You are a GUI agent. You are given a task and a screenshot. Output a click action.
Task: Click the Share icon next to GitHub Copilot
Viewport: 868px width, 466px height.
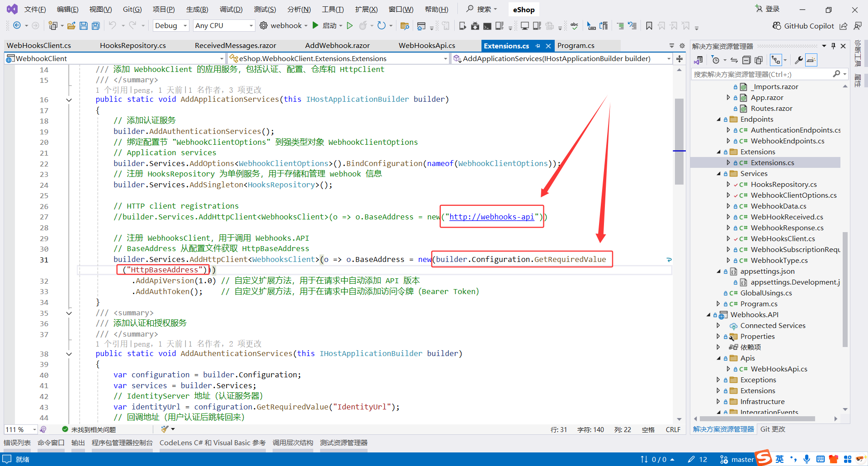(x=843, y=26)
